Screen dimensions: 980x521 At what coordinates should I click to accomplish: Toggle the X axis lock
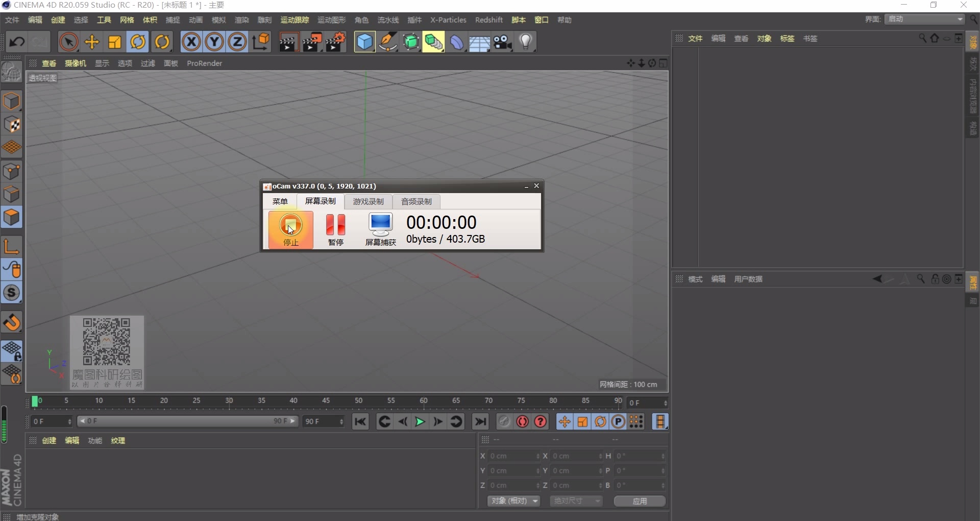[191, 42]
